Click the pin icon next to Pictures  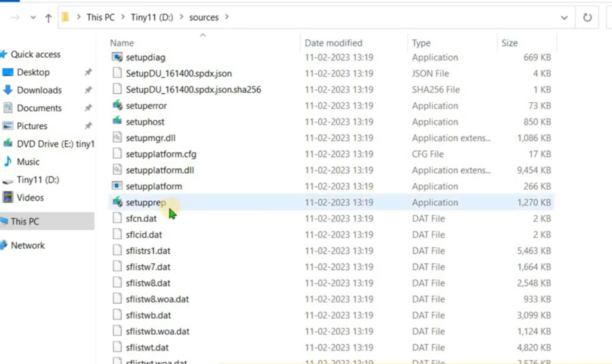[88, 126]
